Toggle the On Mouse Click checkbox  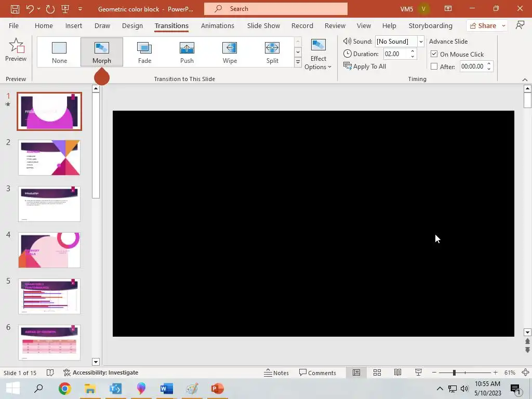[434, 54]
